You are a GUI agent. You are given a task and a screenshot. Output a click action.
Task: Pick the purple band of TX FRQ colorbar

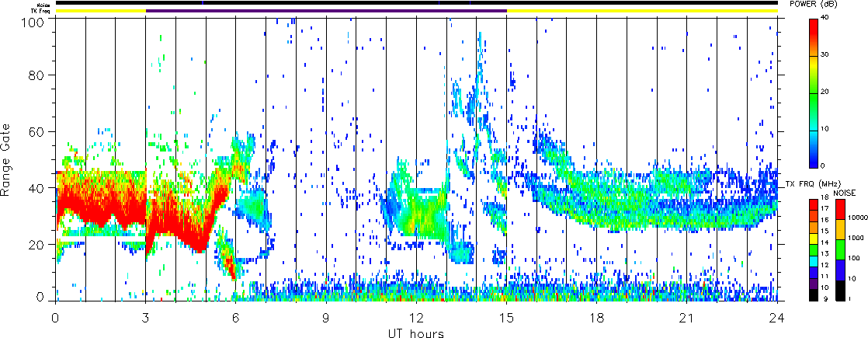point(814,284)
